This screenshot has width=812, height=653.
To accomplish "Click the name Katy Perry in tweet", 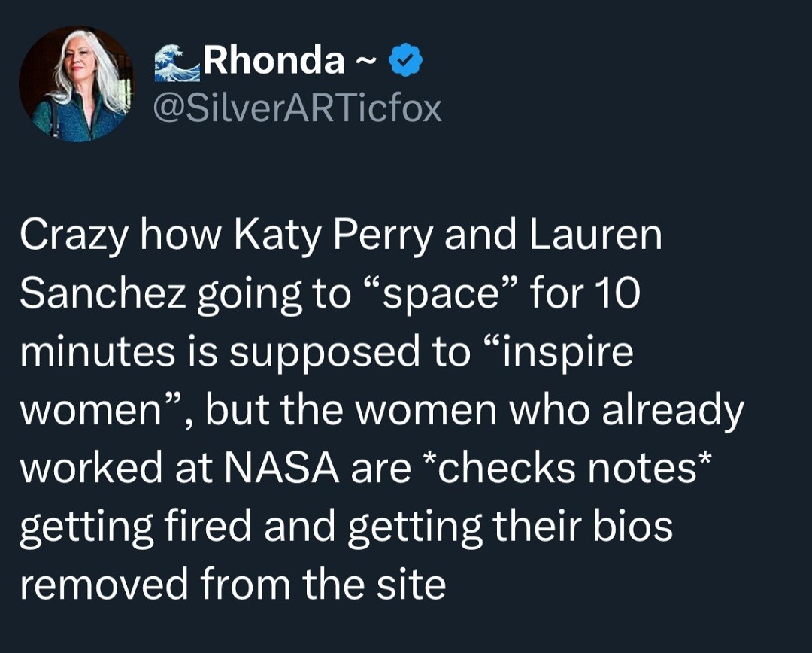I will click(x=332, y=235).
